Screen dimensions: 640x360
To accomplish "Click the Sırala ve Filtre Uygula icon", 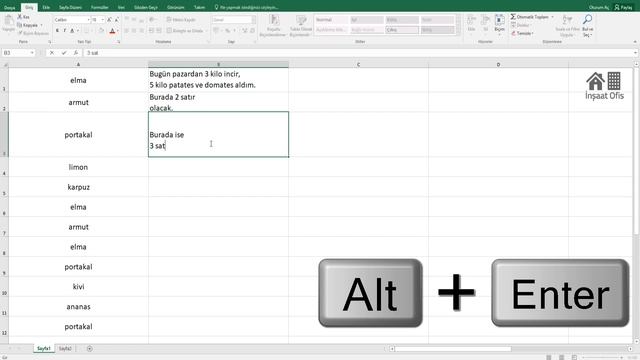I will pos(567,20).
